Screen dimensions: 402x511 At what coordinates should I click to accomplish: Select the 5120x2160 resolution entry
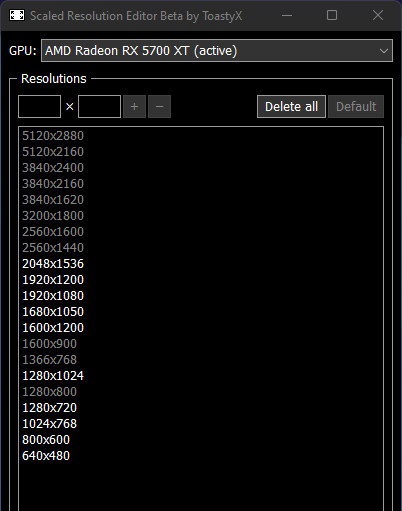coord(53,152)
